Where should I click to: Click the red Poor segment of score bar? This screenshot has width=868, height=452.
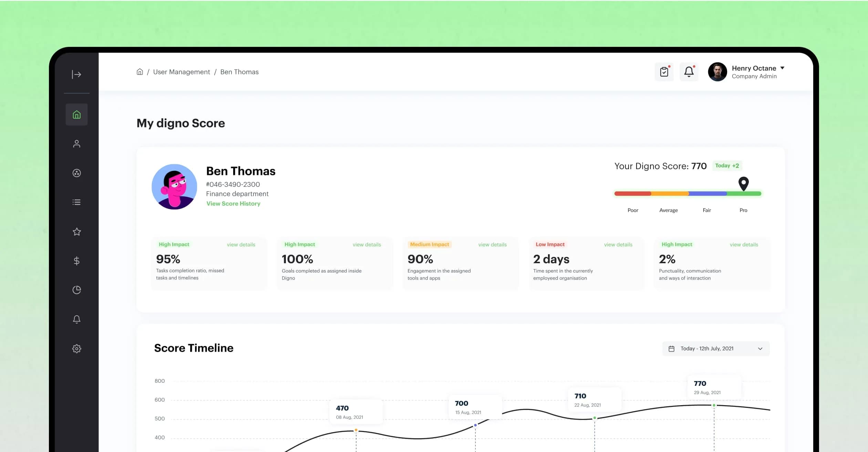633,194
